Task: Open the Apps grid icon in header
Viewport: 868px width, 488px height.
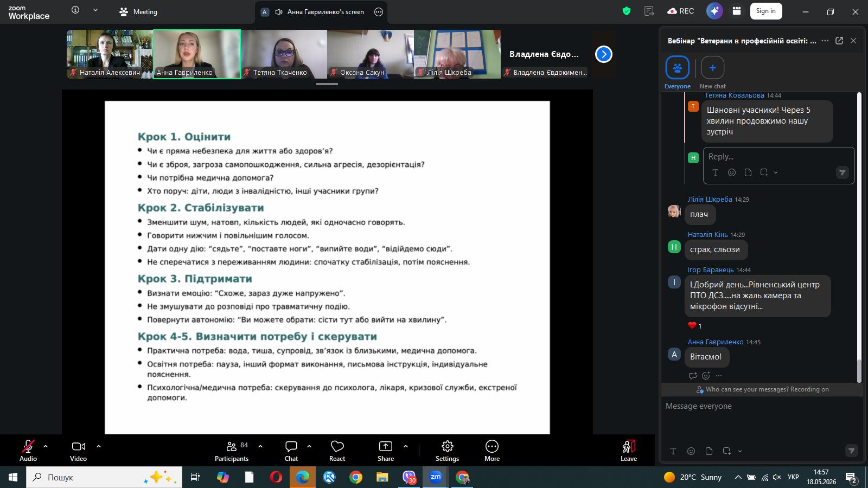Action: [737, 11]
